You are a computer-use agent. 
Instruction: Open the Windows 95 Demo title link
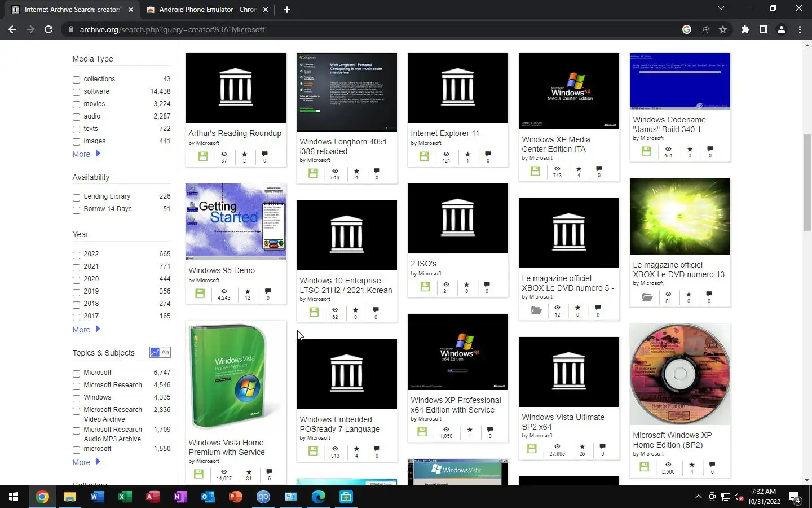222,270
